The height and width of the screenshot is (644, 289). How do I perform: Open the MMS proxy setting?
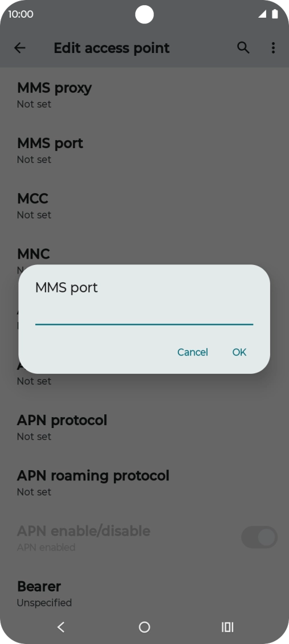(145, 95)
